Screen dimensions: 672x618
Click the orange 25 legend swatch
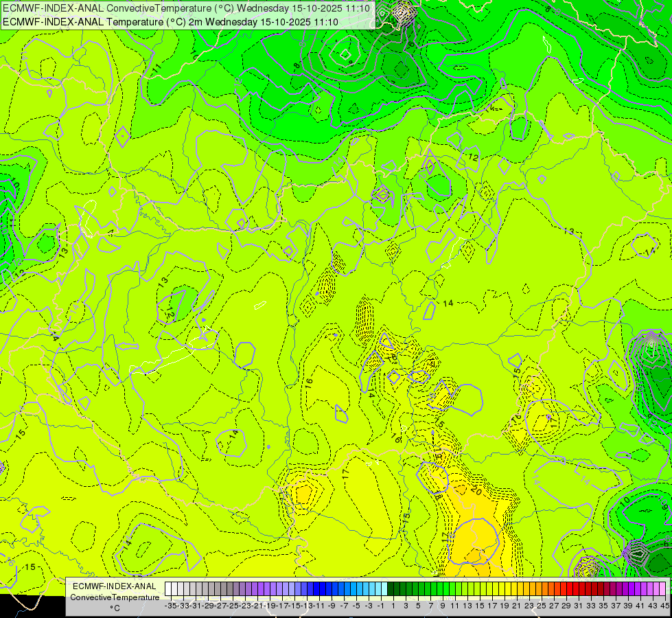coord(538,588)
